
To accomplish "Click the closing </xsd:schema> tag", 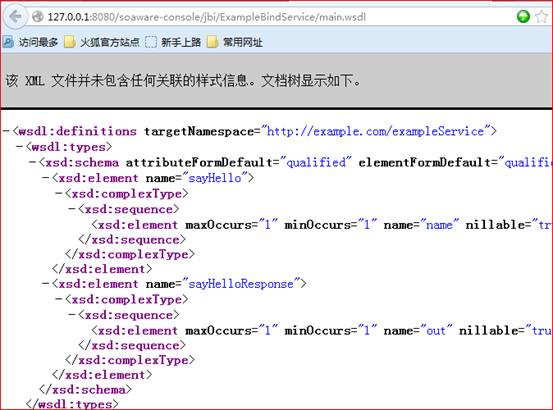I will 85,390.
